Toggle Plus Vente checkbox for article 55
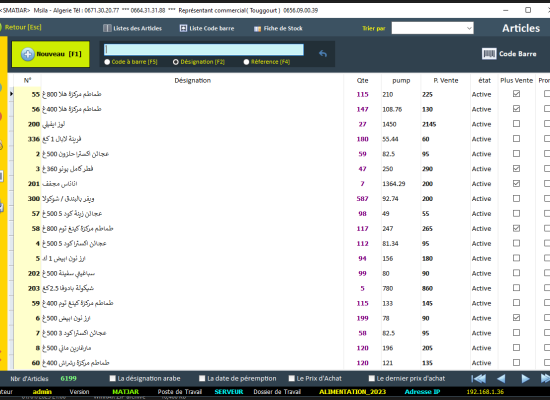The width and height of the screenshot is (550, 400). pyautogui.click(x=516, y=94)
